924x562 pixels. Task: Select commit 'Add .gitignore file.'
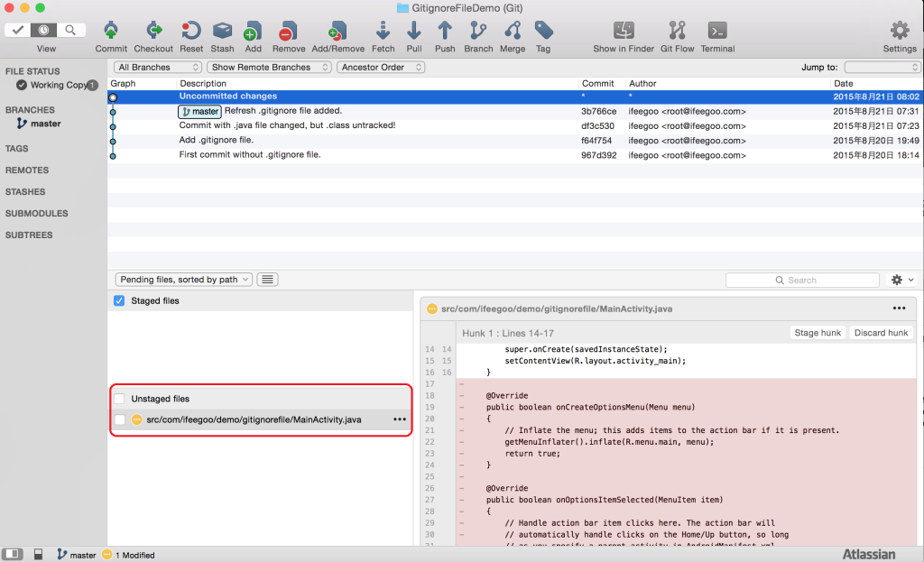pos(515,141)
